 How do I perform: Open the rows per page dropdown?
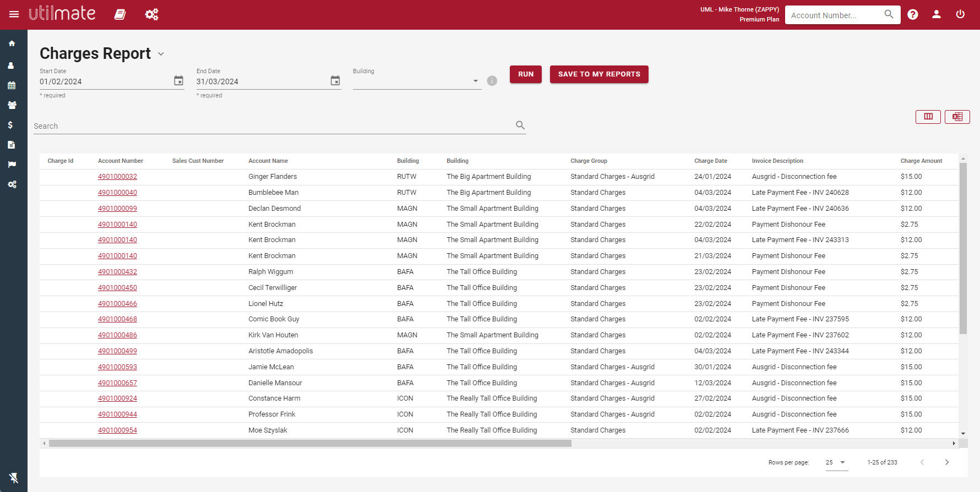(836, 462)
